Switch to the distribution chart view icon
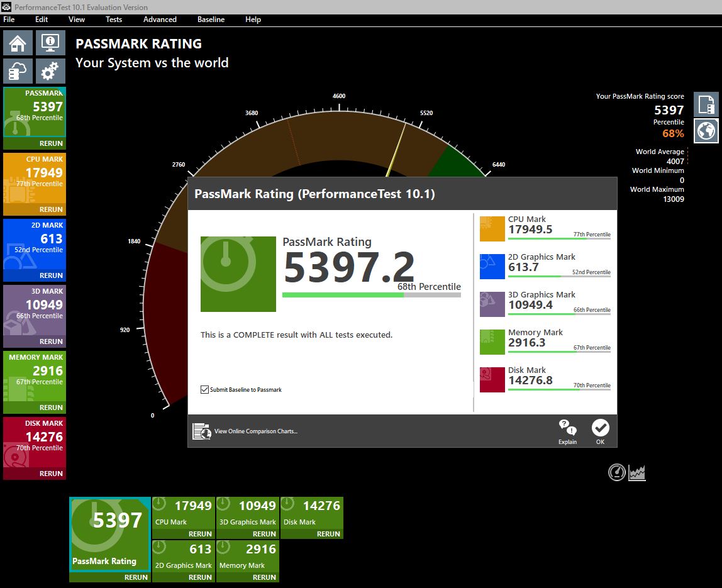 click(637, 472)
